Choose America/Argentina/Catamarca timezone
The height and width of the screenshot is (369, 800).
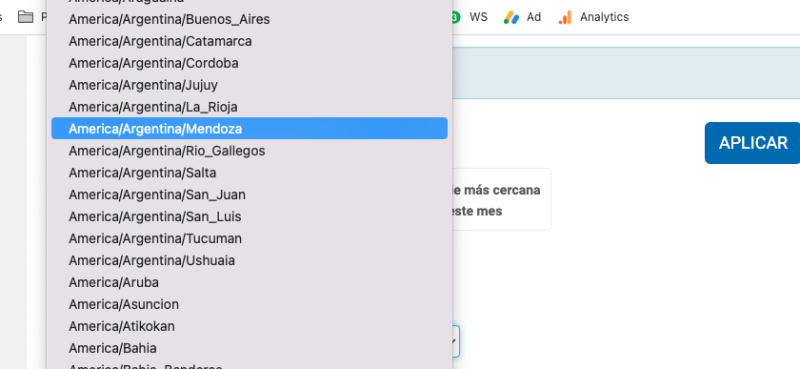point(249,41)
